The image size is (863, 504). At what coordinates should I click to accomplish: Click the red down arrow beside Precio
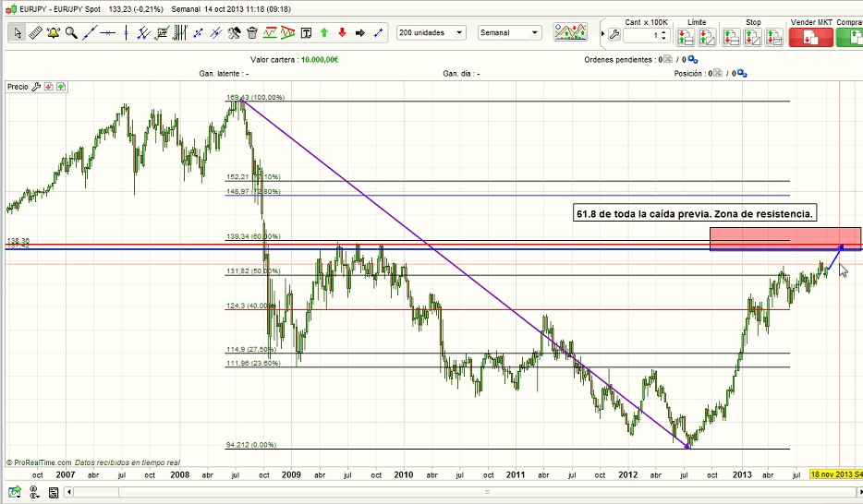48,87
